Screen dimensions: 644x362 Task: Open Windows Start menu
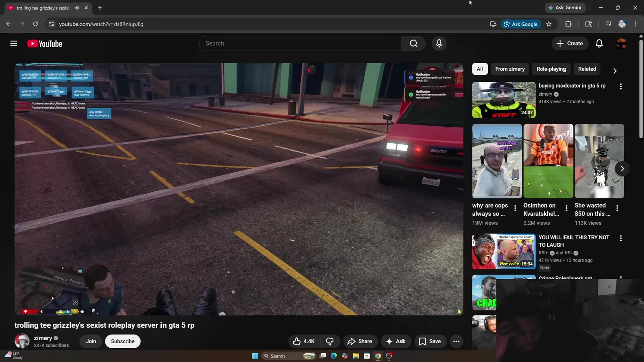pos(255,356)
